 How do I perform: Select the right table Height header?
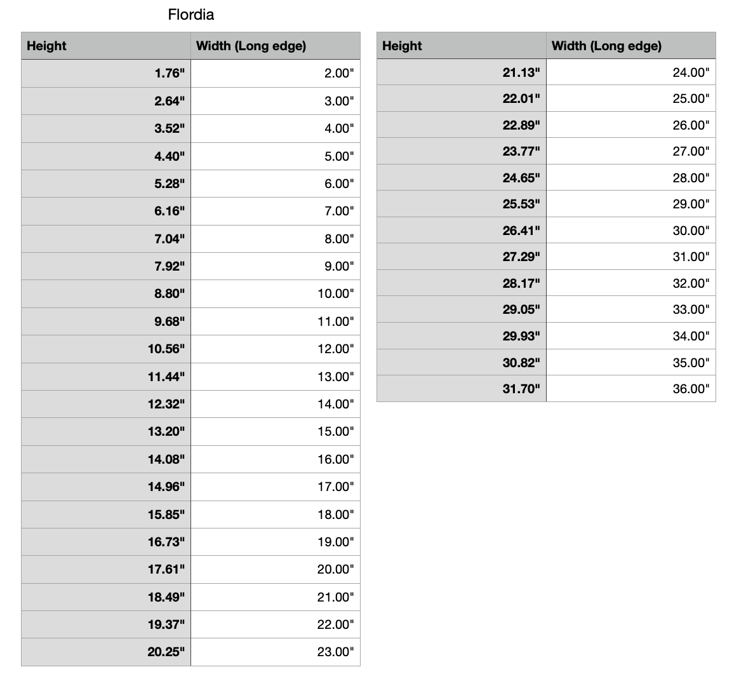[x=461, y=46]
